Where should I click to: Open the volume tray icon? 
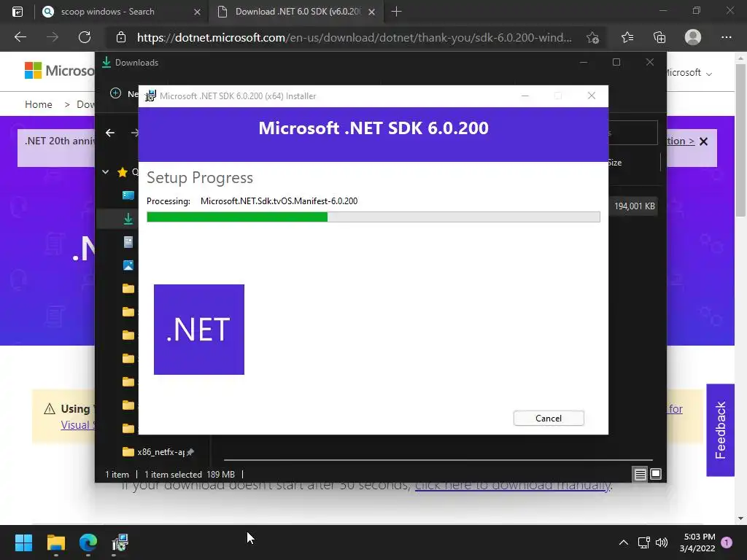pyautogui.click(x=661, y=542)
